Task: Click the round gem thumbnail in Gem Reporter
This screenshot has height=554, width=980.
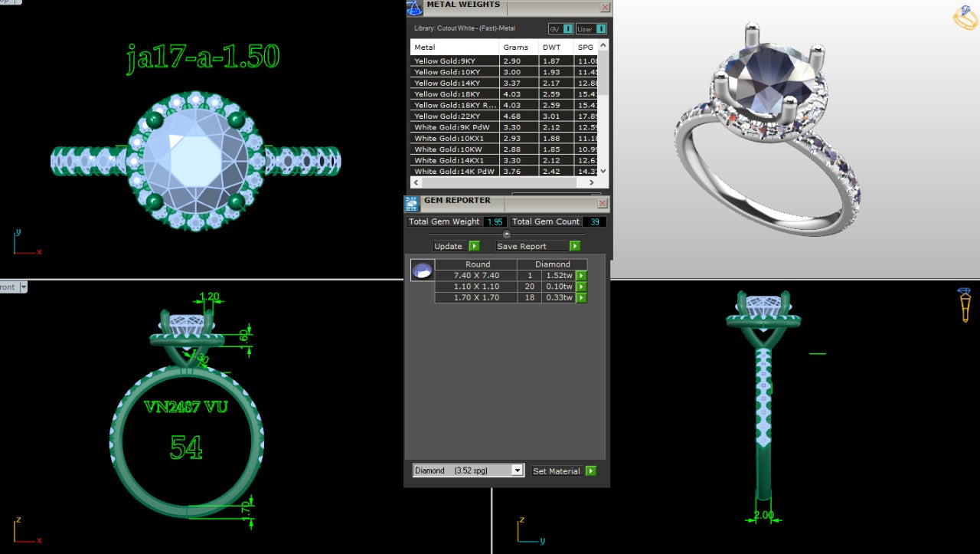Action: (x=423, y=270)
